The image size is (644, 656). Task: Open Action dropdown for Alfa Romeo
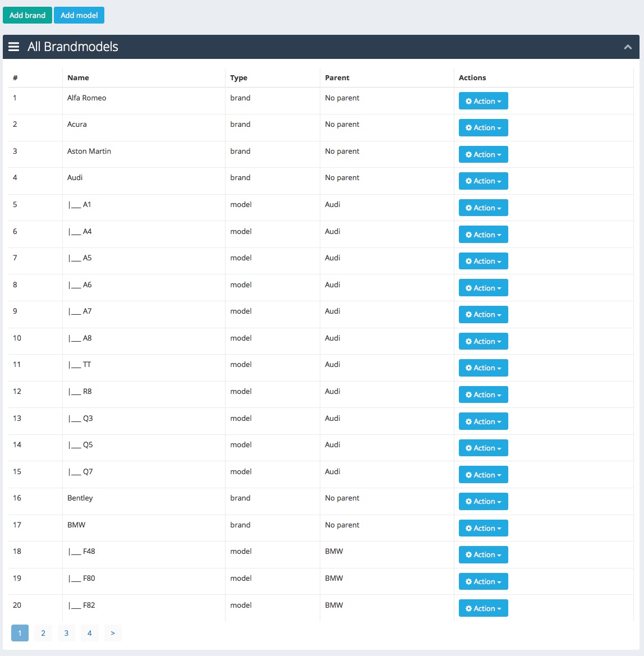484,101
